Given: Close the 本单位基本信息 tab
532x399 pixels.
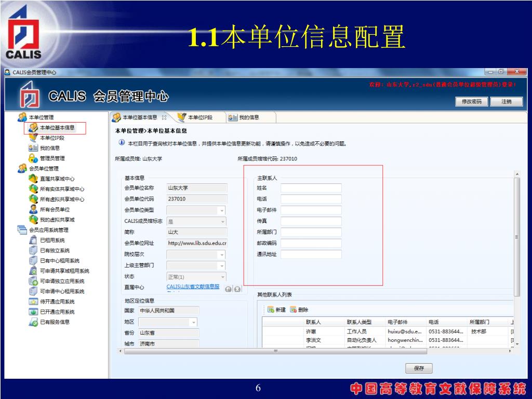Looking at the screenshot, I should pyautogui.click(x=164, y=117).
